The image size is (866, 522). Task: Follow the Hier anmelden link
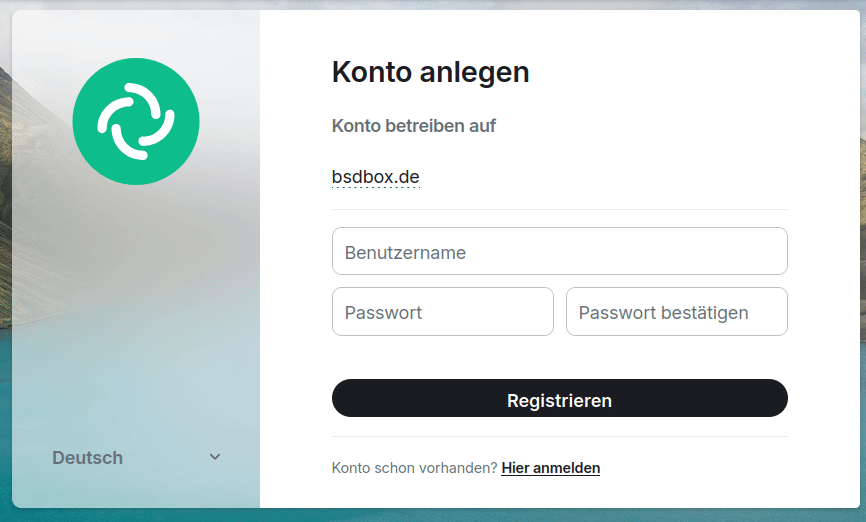tap(550, 468)
